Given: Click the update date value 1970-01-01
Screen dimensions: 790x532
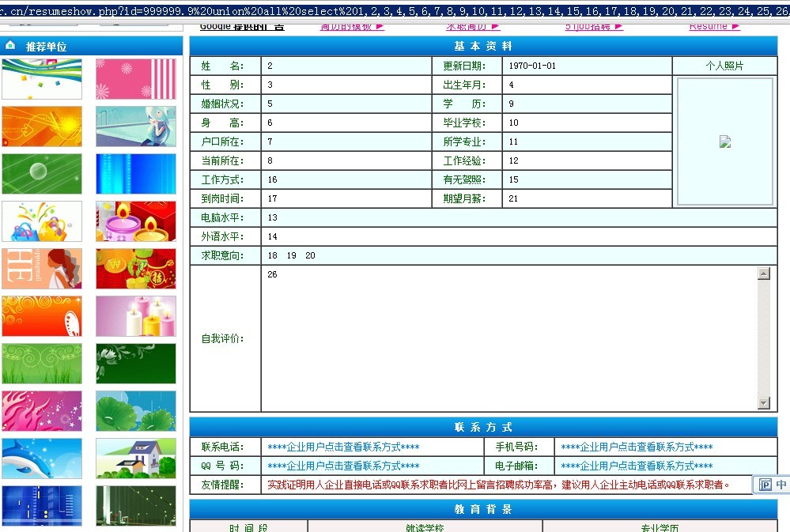Looking at the screenshot, I should 532,66.
